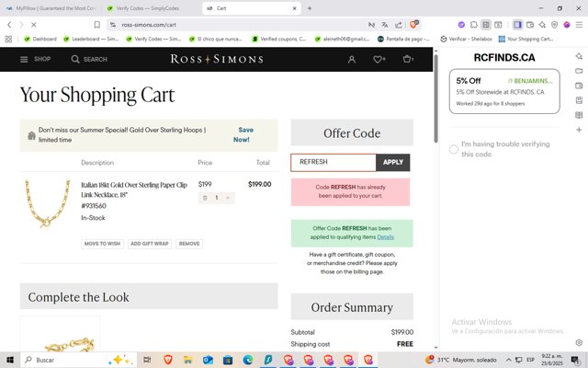The height and width of the screenshot is (368, 588).
Task: Bookmark this page with the bookmark icon
Action: (96, 25)
